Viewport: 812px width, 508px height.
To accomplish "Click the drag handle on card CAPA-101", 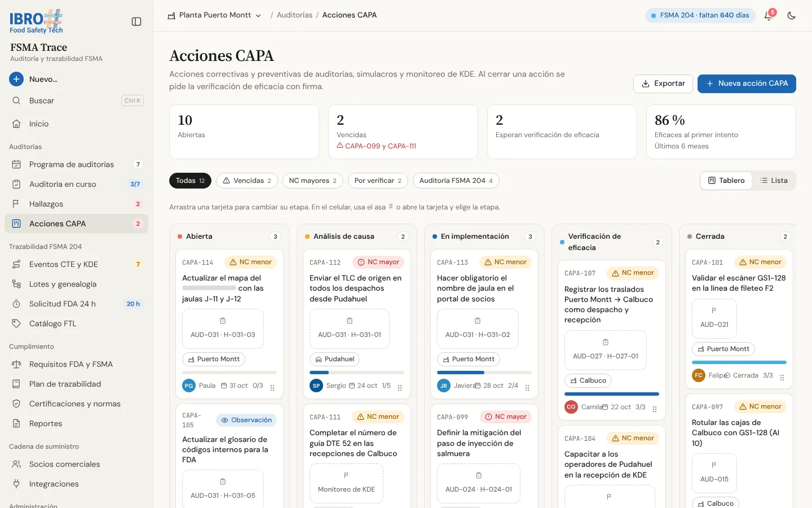I will (782, 378).
